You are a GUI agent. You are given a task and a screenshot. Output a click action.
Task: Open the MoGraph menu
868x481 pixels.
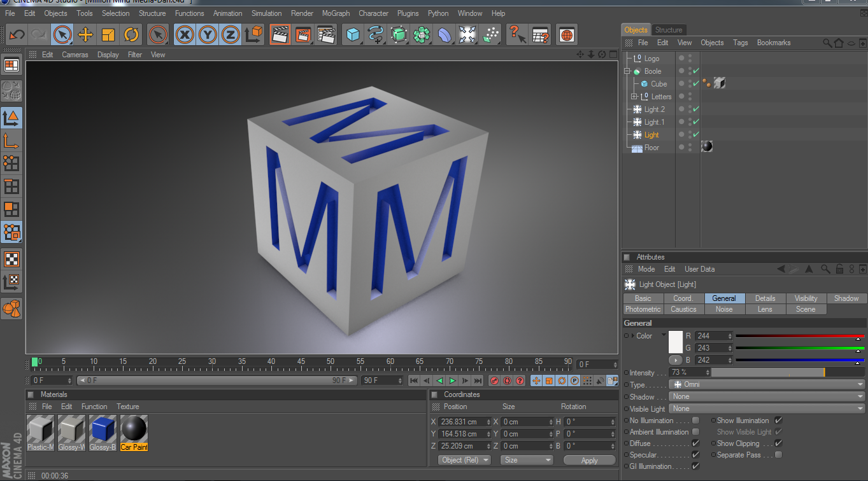click(336, 13)
